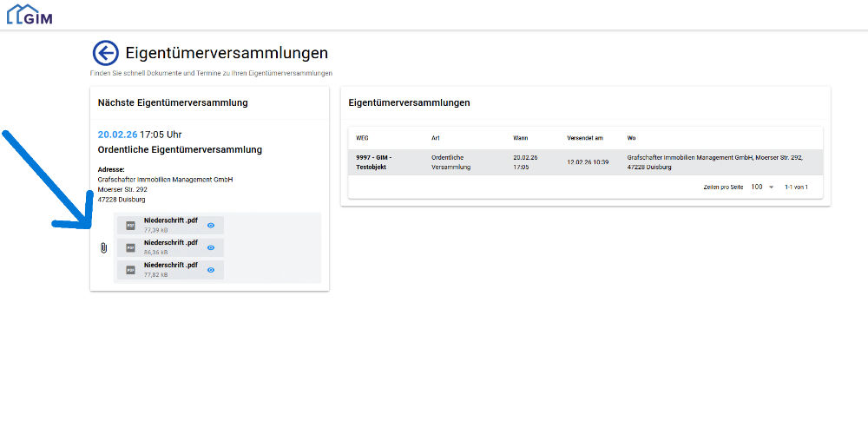Sort by the Wann column header
Screen dimensions: 868x434
[521, 138]
